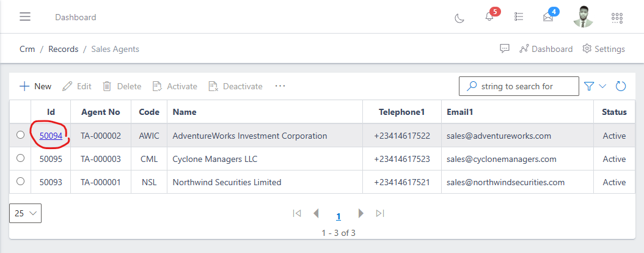This screenshot has height=253, width=644.
Task: Expand the more actions ellipsis menu
Action: click(280, 86)
